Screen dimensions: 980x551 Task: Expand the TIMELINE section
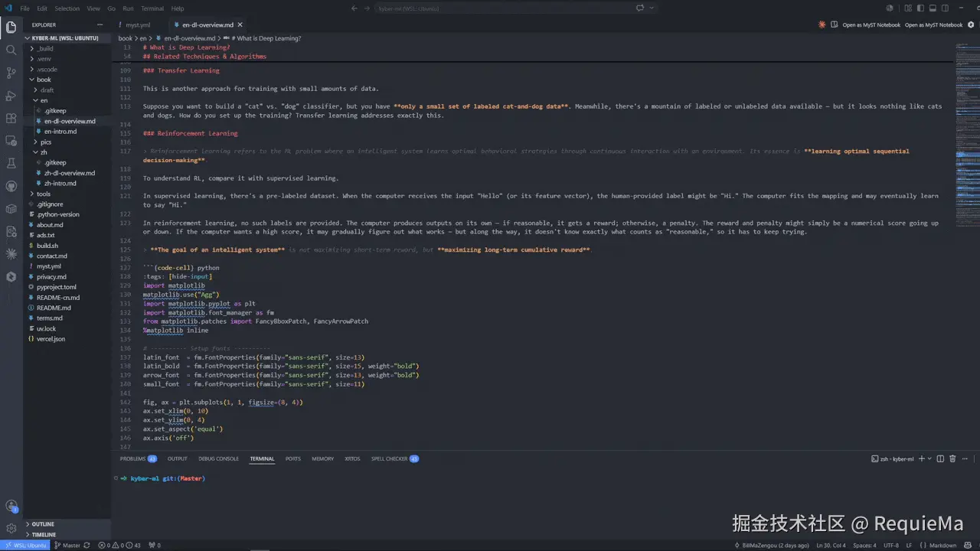click(x=68, y=535)
